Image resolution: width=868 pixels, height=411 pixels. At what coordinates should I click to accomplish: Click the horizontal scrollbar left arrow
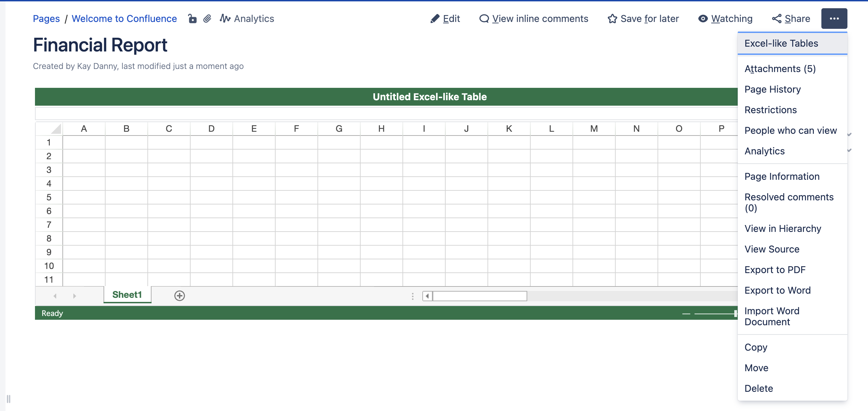[x=427, y=296]
